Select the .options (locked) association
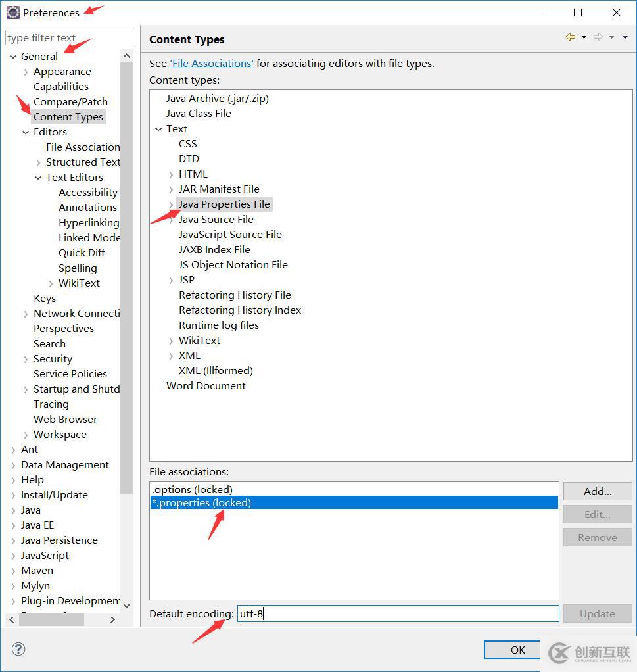Image resolution: width=637 pixels, height=672 pixels. pyautogui.click(x=354, y=489)
